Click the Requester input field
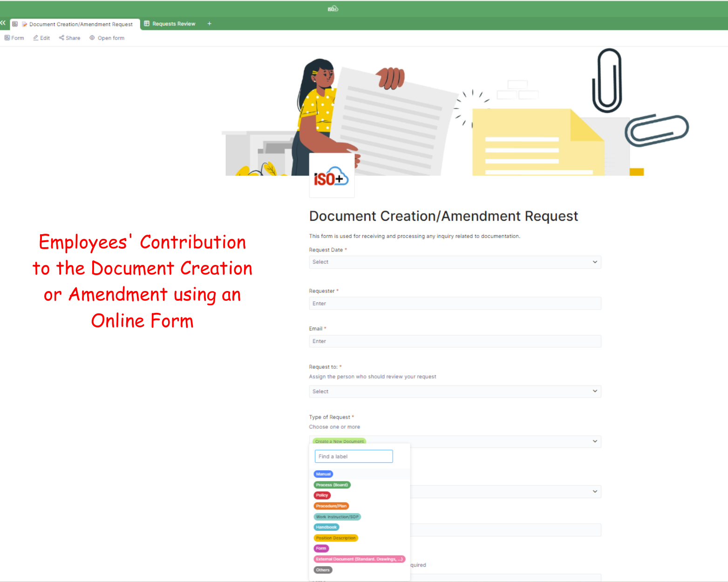Viewport: 728px width, 582px height. [x=455, y=304]
